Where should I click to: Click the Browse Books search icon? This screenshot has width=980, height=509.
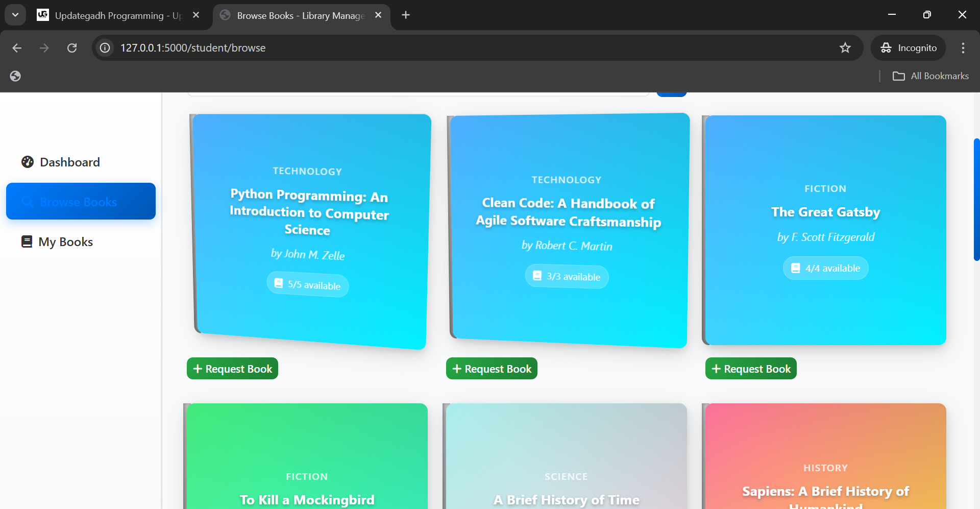tap(28, 202)
